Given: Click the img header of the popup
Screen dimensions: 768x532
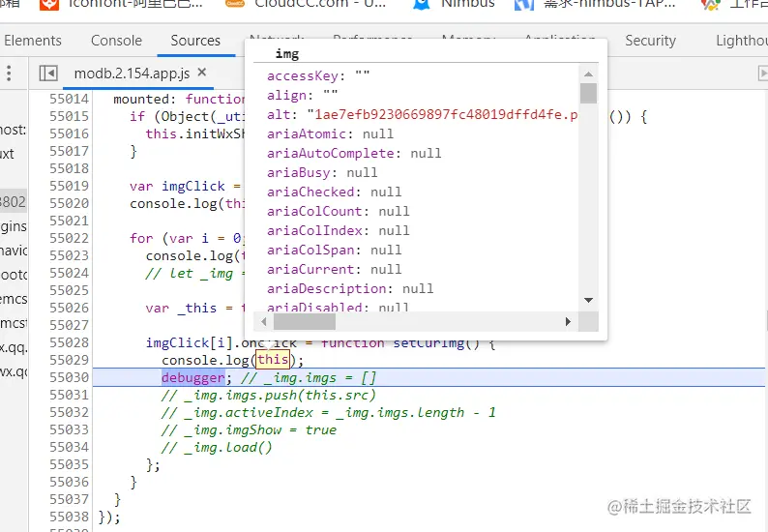Looking at the screenshot, I should 287,54.
